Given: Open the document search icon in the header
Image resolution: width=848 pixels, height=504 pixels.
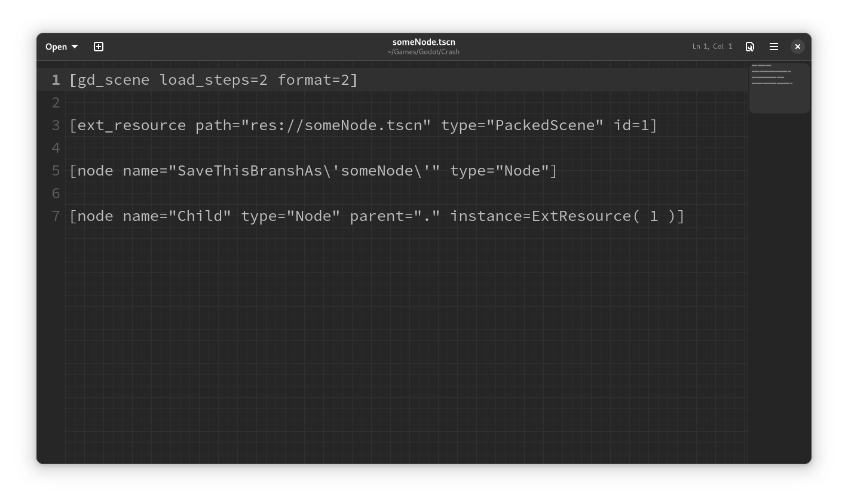Looking at the screenshot, I should [x=750, y=47].
